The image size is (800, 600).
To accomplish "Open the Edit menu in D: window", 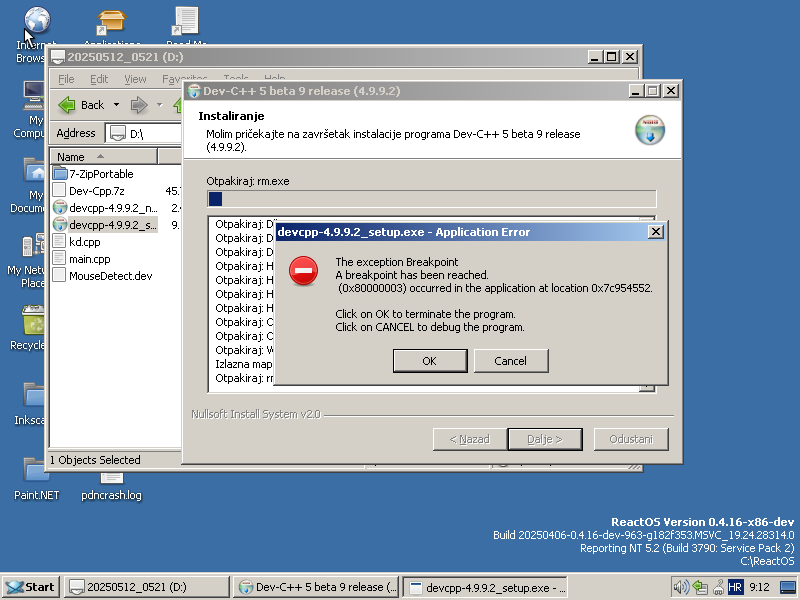I will [x=99, y=79].
